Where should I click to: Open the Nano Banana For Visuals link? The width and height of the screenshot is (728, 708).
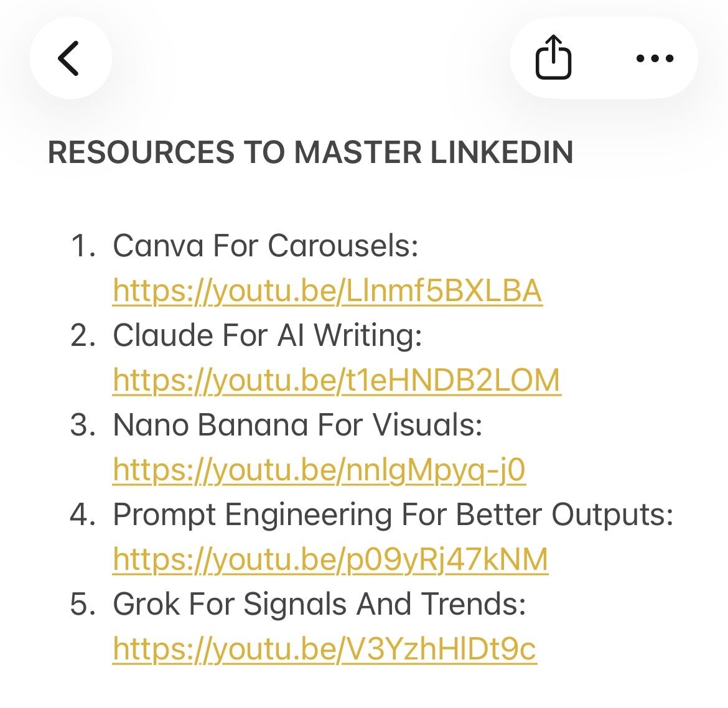click(x=319, y=470)
